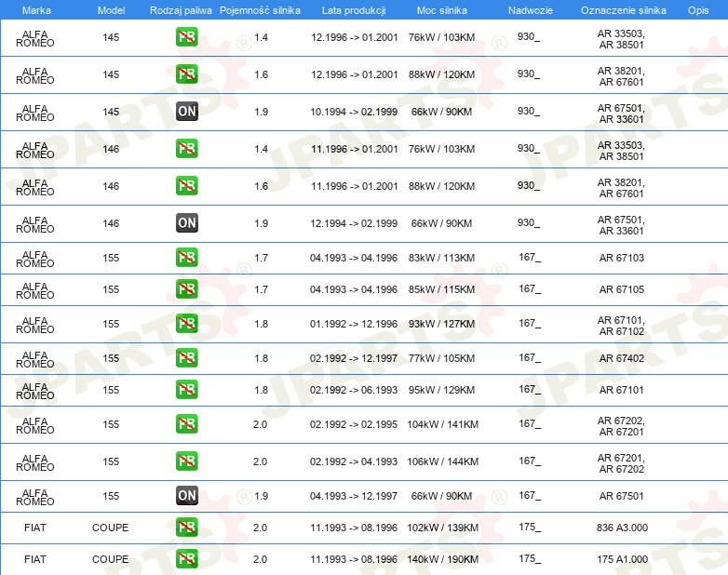
Task: Click the Lata produkcji column header
Action: (354, 10)
